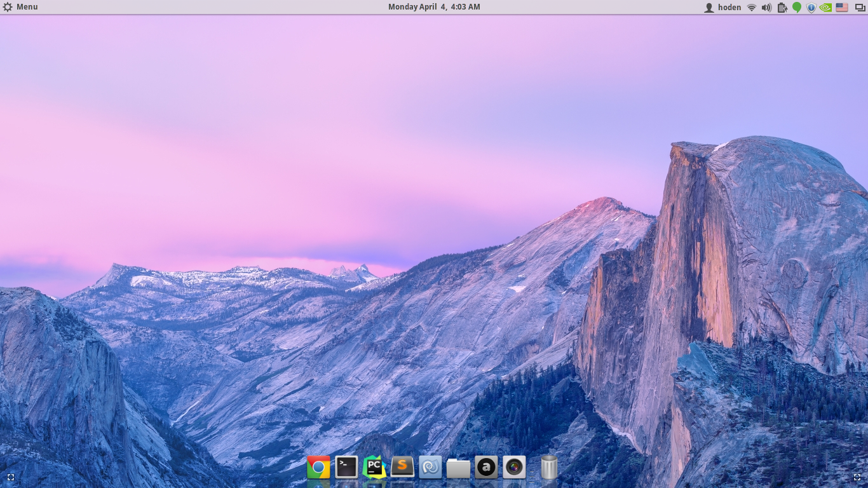Open the Files folder in the dock
Image resolution: width=868 pixels, height=488 pixels.
pyautogui.click(x=458, y=468)
